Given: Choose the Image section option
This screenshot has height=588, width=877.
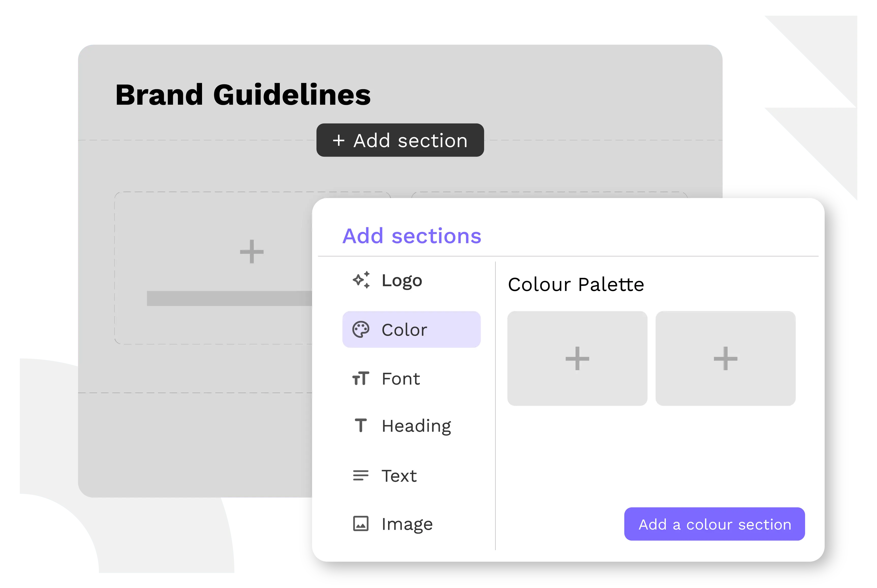Looking at the screenshot, I should click(x=407, y=524).
